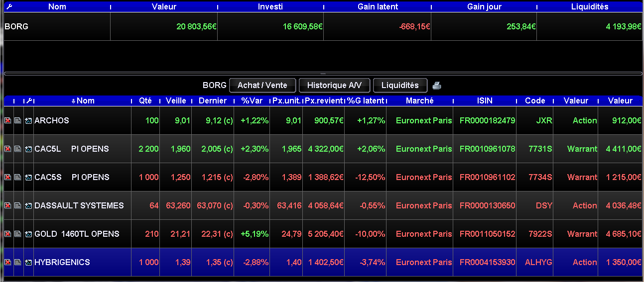Open the chart icon on ARCHOS row
This screenshot has height=282, width=644.
tap(28, 121)
